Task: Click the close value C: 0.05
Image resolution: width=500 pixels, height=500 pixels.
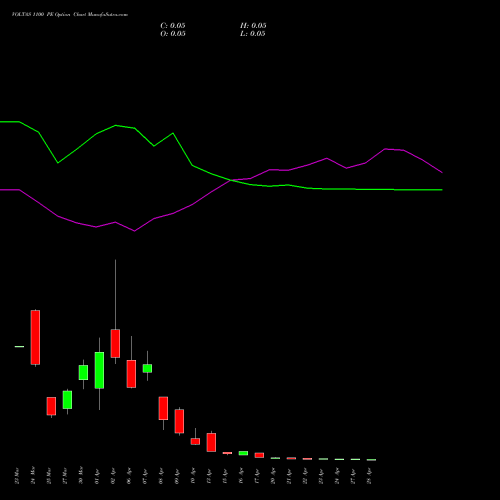Action: pos(173,26)
